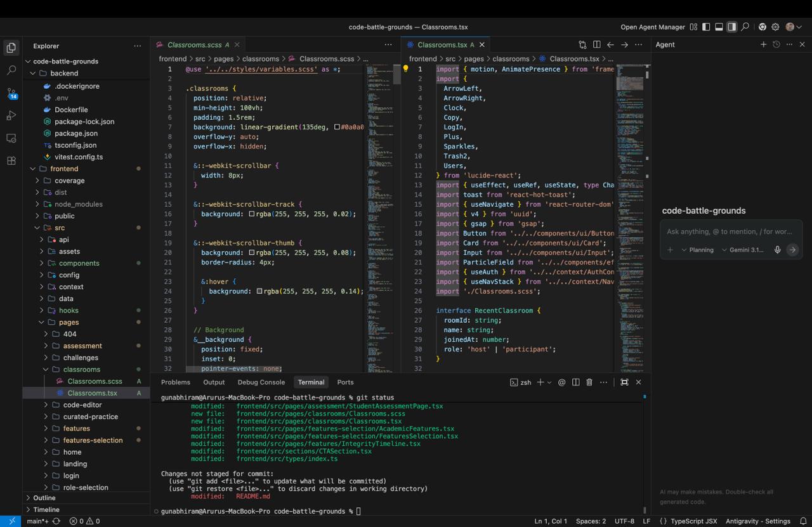Split the Classrooms.tsx editor right
The width and height of the screenshot is (812, 527).
[596, 45]
